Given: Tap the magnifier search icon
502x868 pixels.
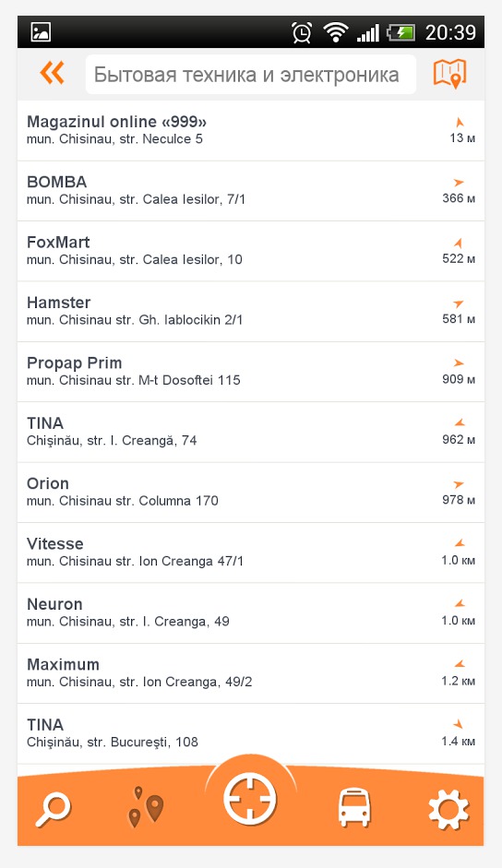Looking at the screenshot, I should (53, 809).
